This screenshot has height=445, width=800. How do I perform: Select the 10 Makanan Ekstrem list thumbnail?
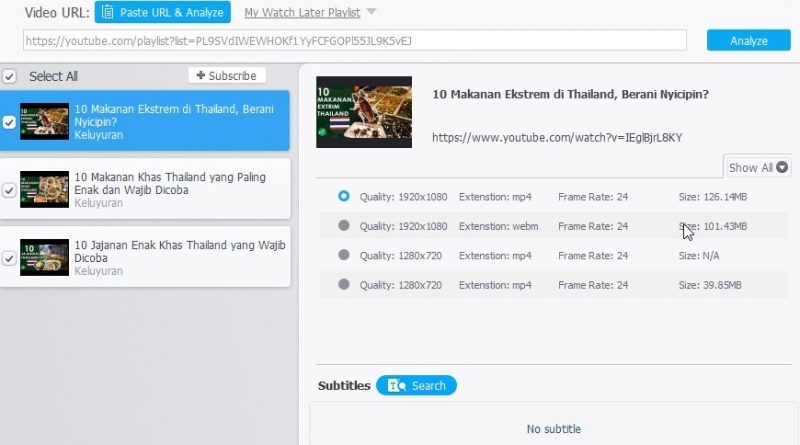point(44,121)
